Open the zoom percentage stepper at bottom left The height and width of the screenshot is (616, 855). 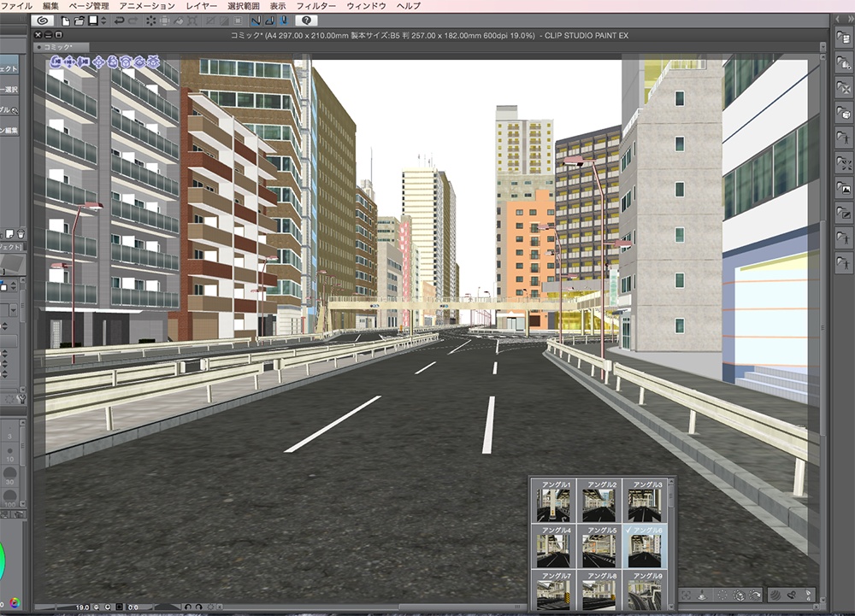83,607
